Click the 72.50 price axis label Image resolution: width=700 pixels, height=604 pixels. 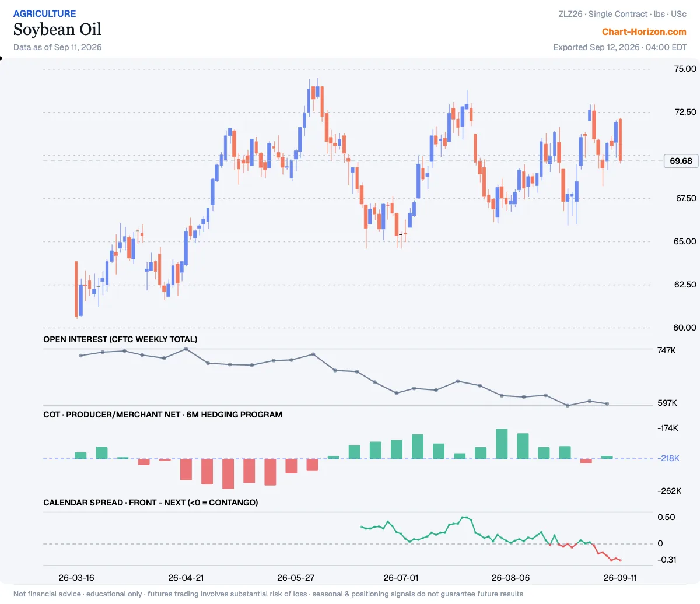(x=685, y=112)
